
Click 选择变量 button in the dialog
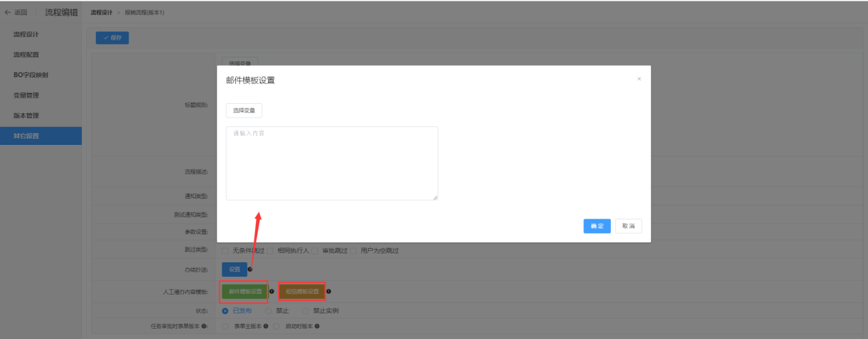(244, 110)
